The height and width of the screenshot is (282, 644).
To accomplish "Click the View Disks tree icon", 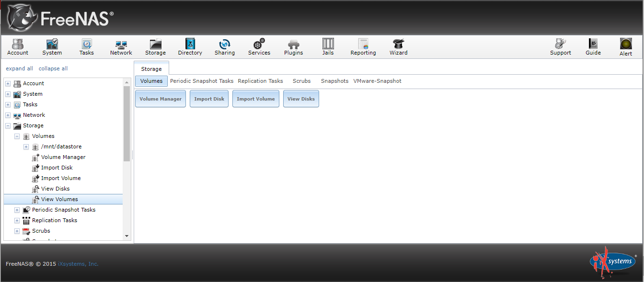I will [35, 189].
